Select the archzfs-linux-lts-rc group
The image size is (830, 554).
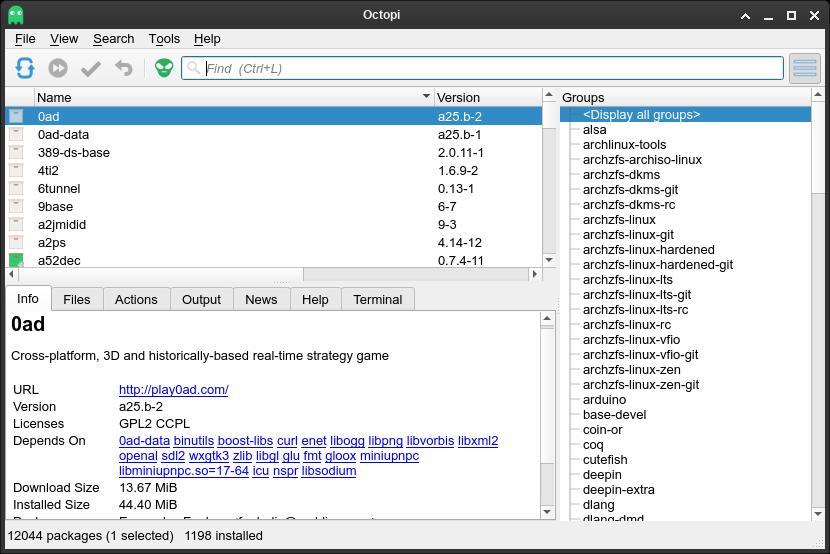click(x=635, y=310)
